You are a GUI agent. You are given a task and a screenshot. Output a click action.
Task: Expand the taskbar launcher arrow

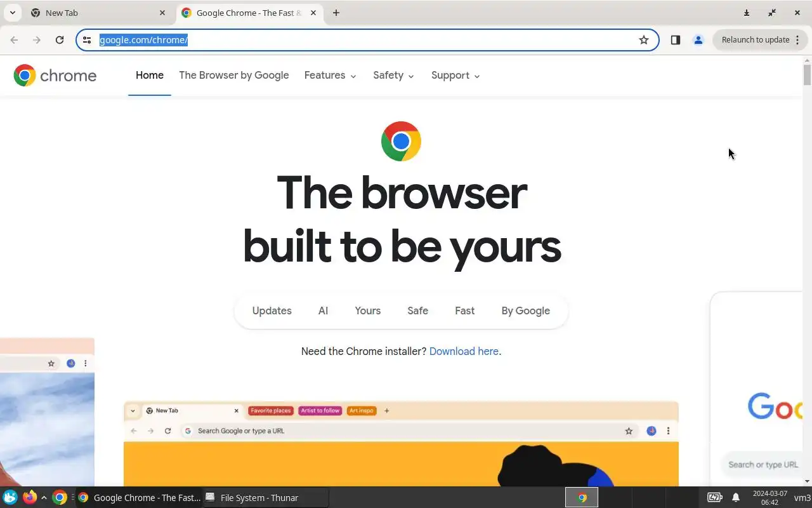44,498
